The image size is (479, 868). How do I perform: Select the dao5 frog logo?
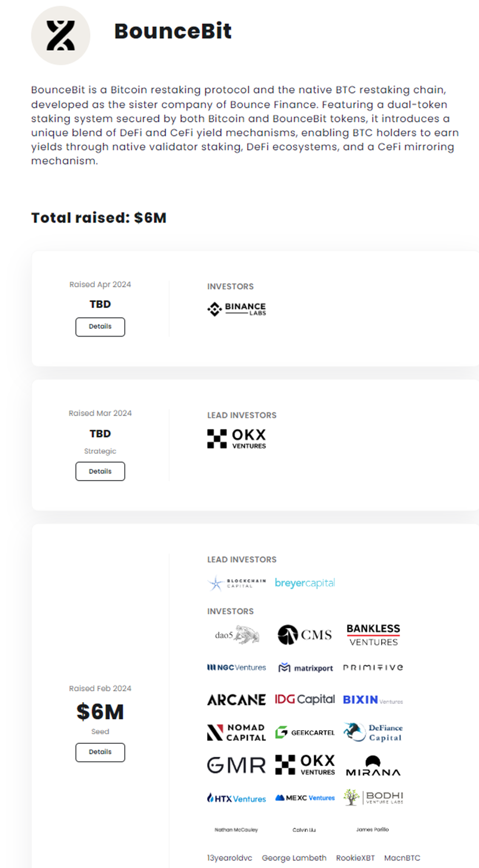pos(237,635)
